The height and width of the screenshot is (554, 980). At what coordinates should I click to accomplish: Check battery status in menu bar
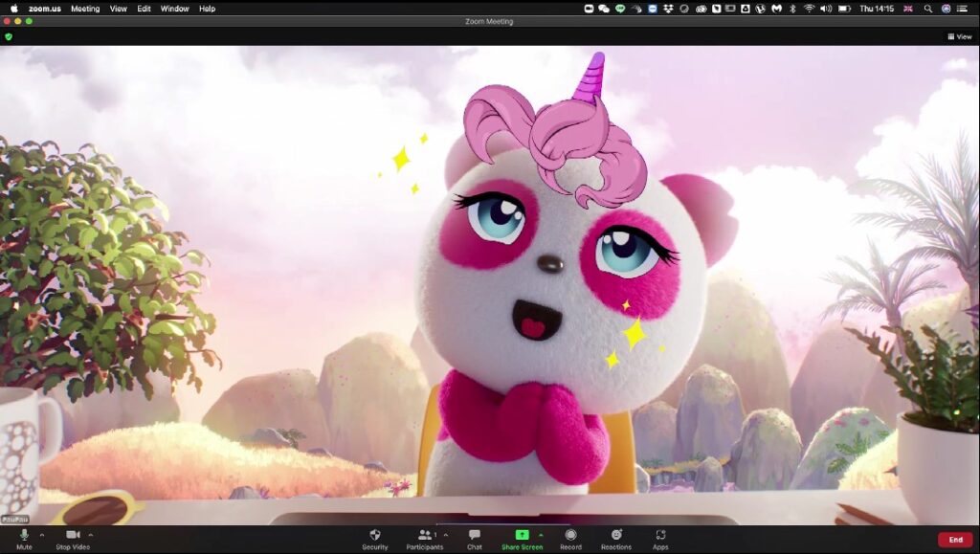click(x=844, y=9)
